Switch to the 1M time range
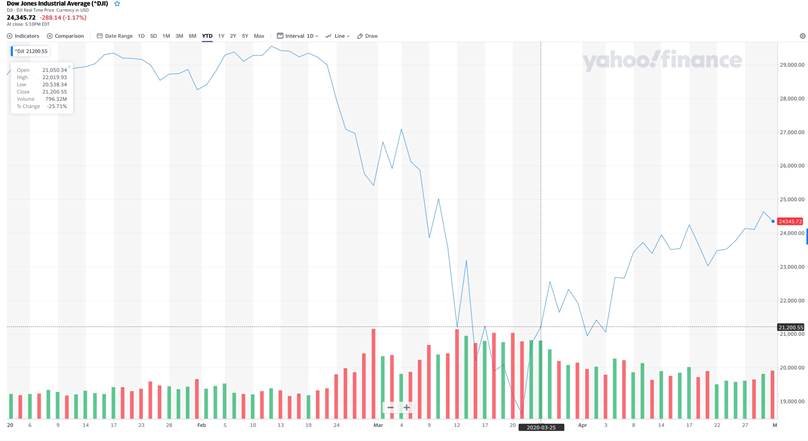Image resolution: width=808 pixels, height=441 pixels. coord(166,36)
